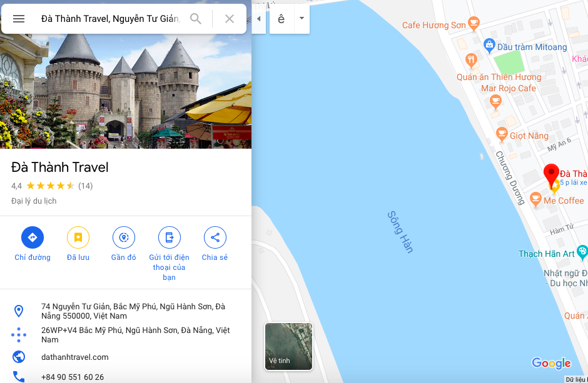Switch to Vệ tinh satellite view thumbnail
Viewport: 588px width, 383px height.
pyautogui.click(x=288, y=346)
